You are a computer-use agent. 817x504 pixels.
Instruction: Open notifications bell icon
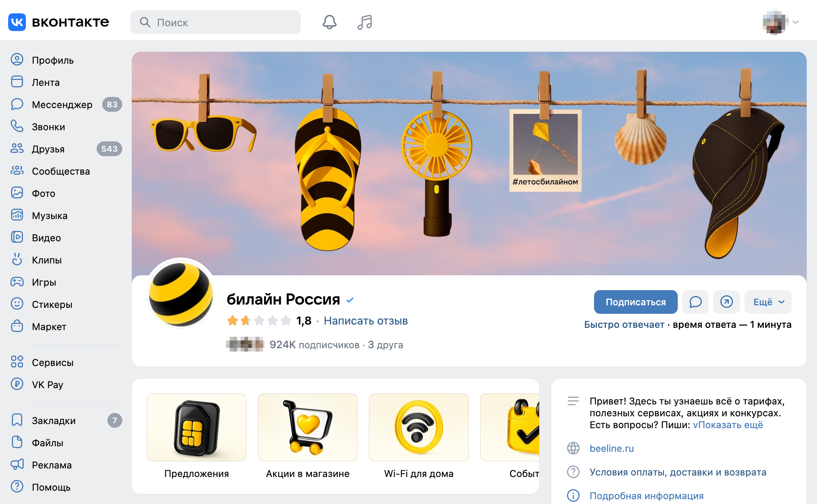tap(329, 22)
